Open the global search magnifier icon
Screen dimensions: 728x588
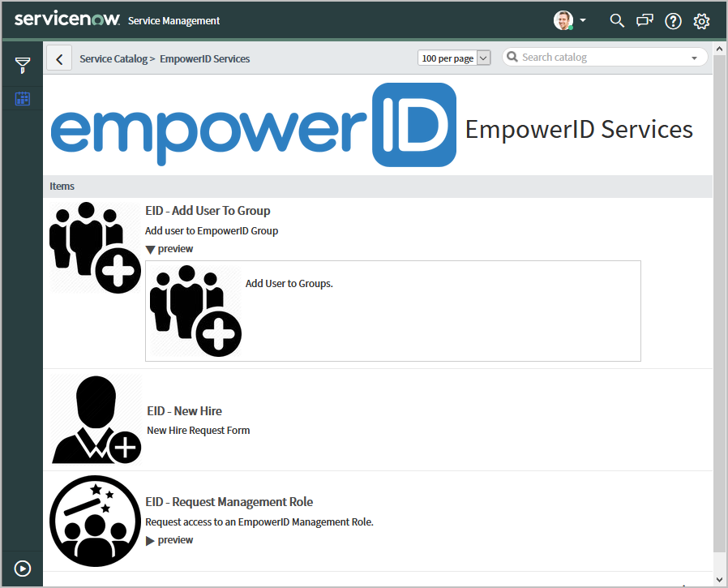pos(617,21)
